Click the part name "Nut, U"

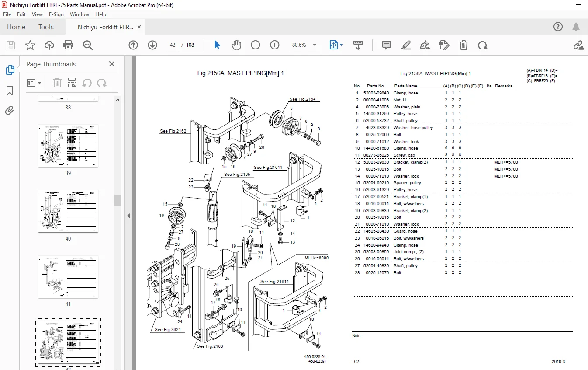coord(400,100)
